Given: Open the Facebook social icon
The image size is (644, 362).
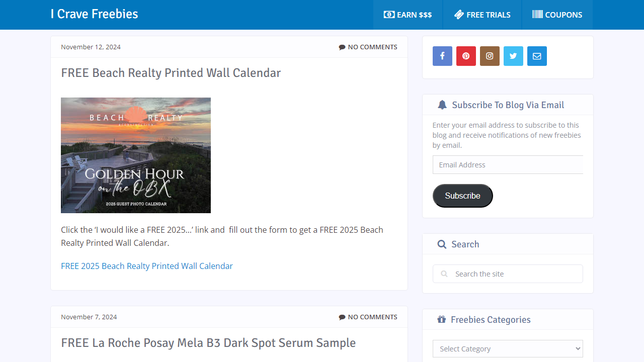Looking at the screenshot, I should click(442, 56).
